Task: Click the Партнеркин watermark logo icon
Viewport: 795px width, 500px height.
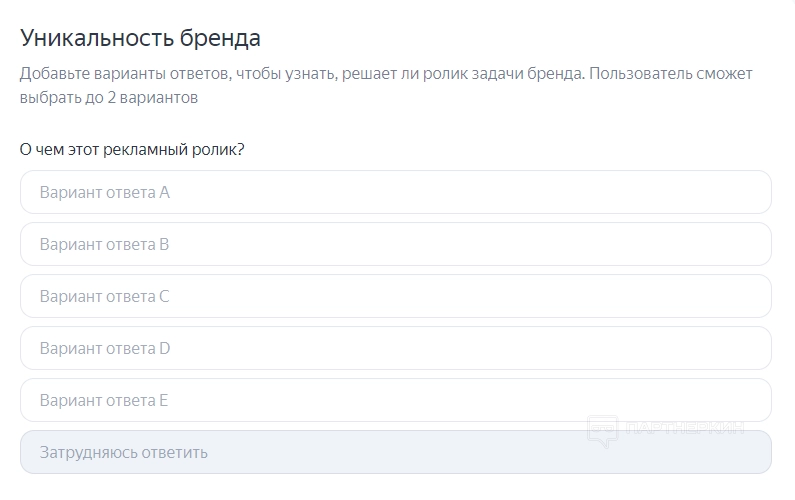Action: (x=602, y=430)
